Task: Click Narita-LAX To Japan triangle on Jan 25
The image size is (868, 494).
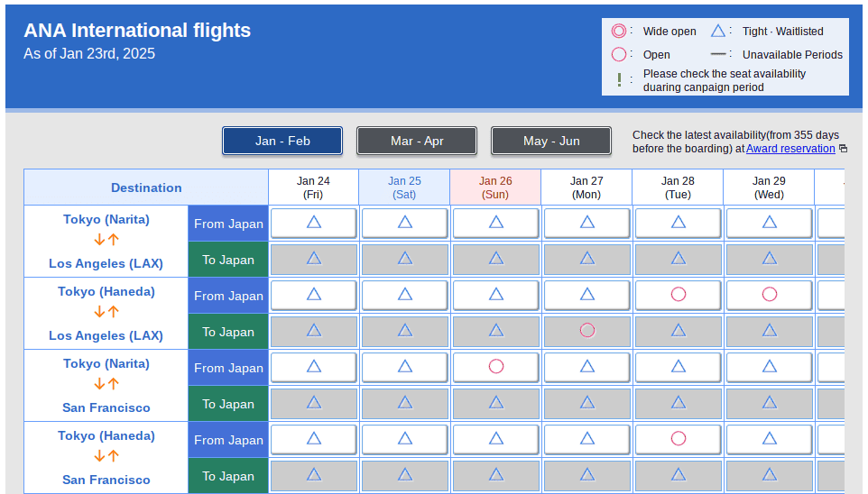Action: [x=405, y=259]
